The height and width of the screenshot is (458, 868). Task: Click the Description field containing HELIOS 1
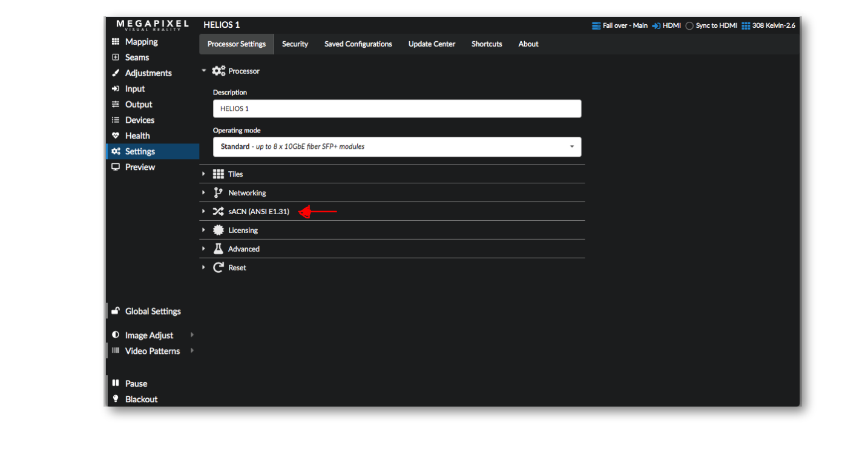coord(397,109)
